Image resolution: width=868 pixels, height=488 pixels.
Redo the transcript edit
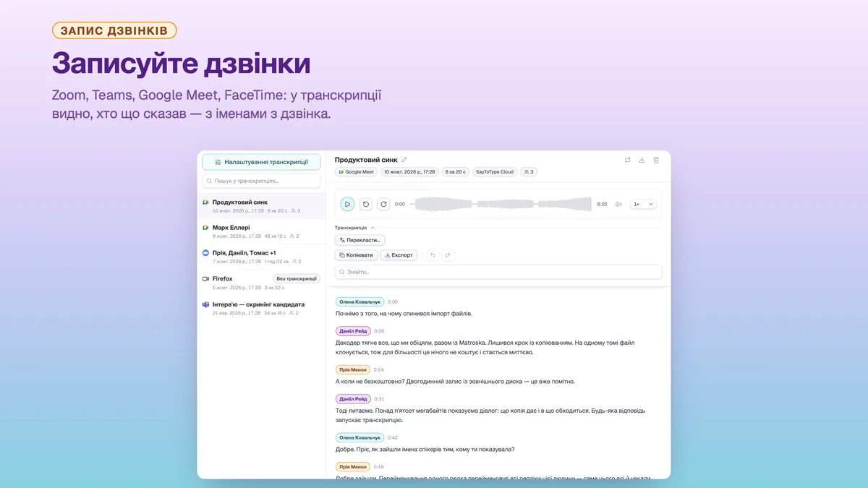[448, 255]
